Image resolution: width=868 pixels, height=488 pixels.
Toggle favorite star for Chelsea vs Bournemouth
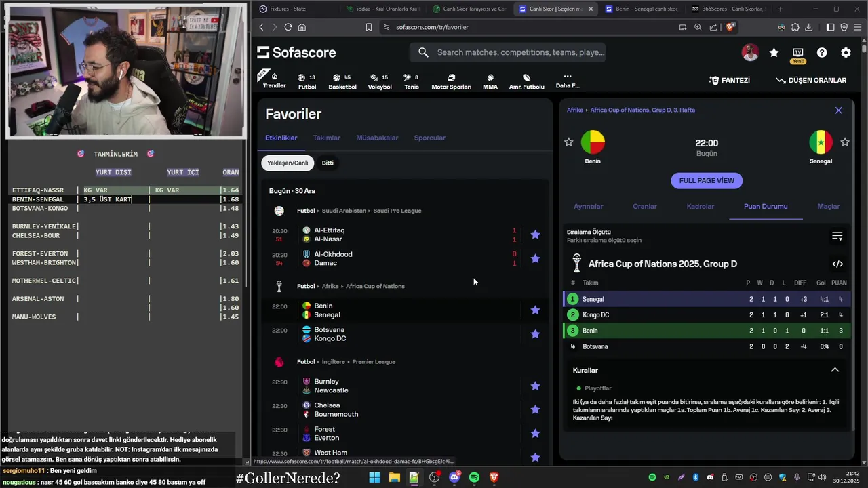pos(535,409)
